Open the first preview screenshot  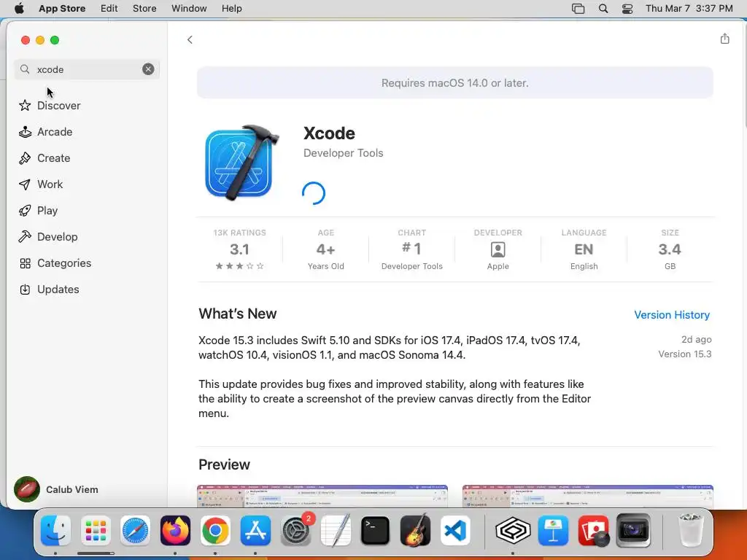coord(322,496)
